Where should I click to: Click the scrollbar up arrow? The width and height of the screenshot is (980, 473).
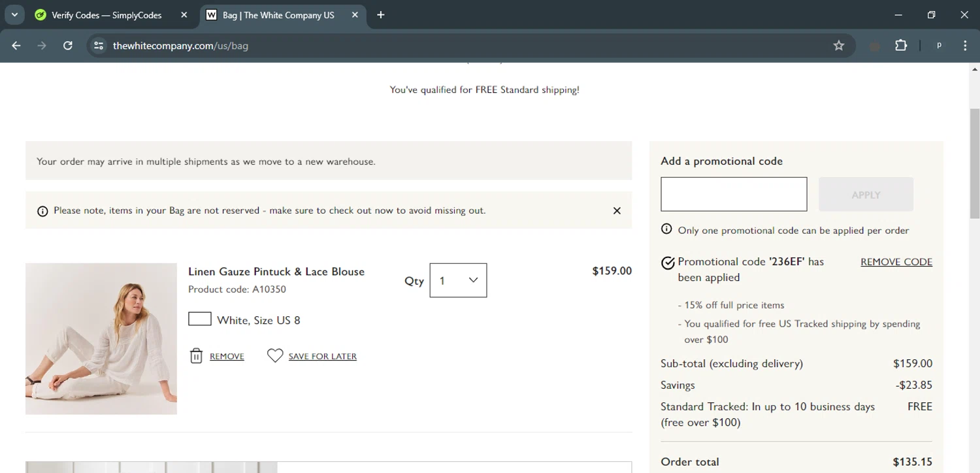pyautogui.click(x=974, y=69)
